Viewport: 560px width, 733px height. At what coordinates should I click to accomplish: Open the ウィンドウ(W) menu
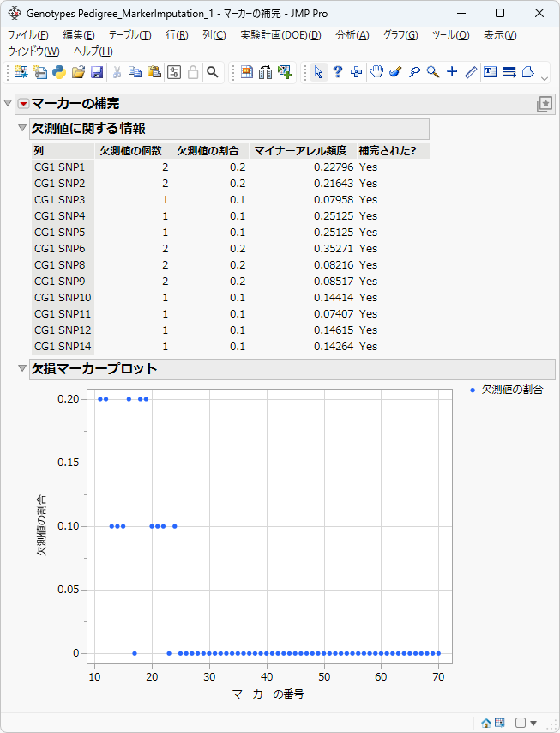click(x=33, y=51)
